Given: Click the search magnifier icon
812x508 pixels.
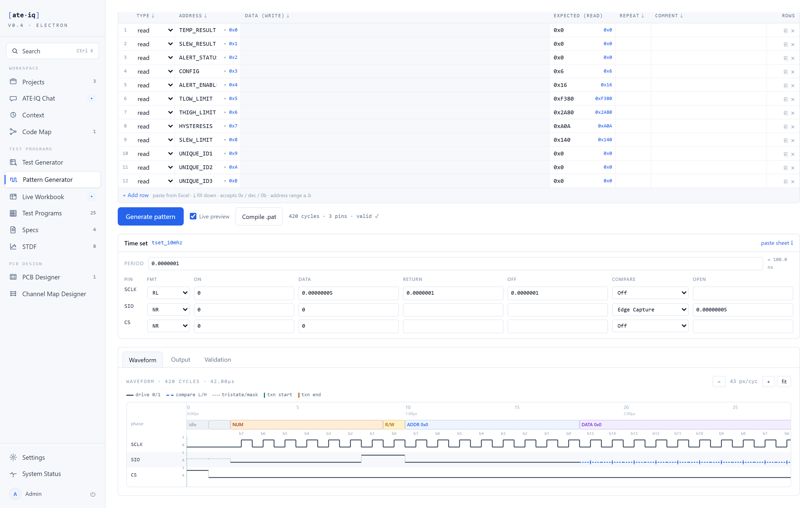Looking at the screenshot, I should click(15, 51).
